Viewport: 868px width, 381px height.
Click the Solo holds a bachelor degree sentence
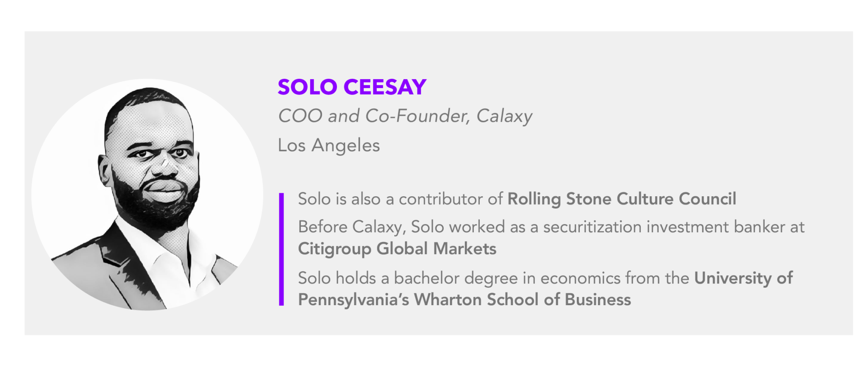click(545, 289)
